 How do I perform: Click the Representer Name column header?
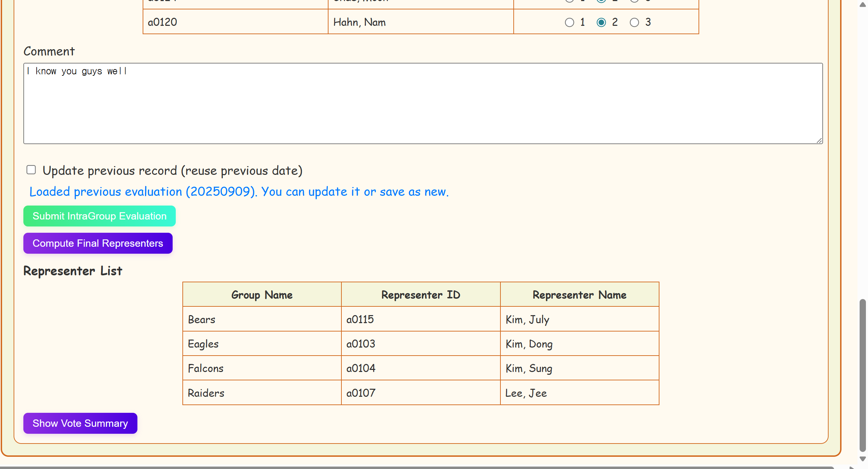click(x=579, y=295)
